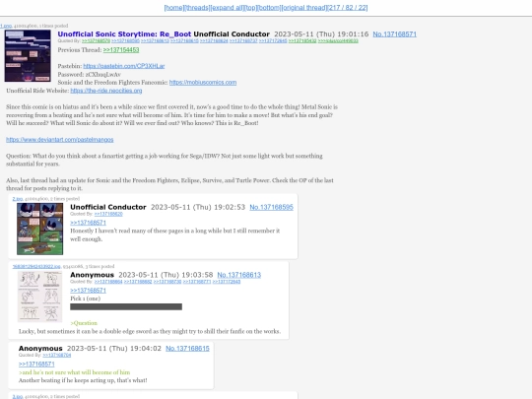Follow the >>137168571 reply link in the 19:04:02 post
The height and width of the screenshot is (399, 532).
36,365
